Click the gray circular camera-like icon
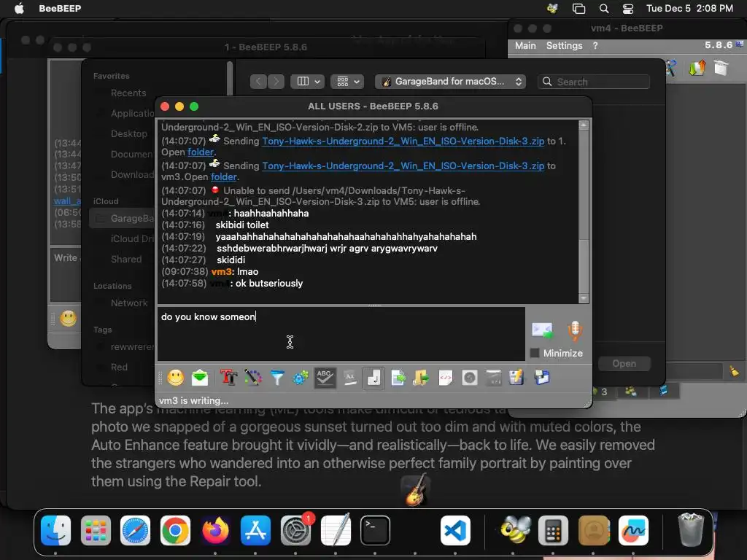Image resolution: width=747 pixels, height=560 pixels. [x=470, y=378]
